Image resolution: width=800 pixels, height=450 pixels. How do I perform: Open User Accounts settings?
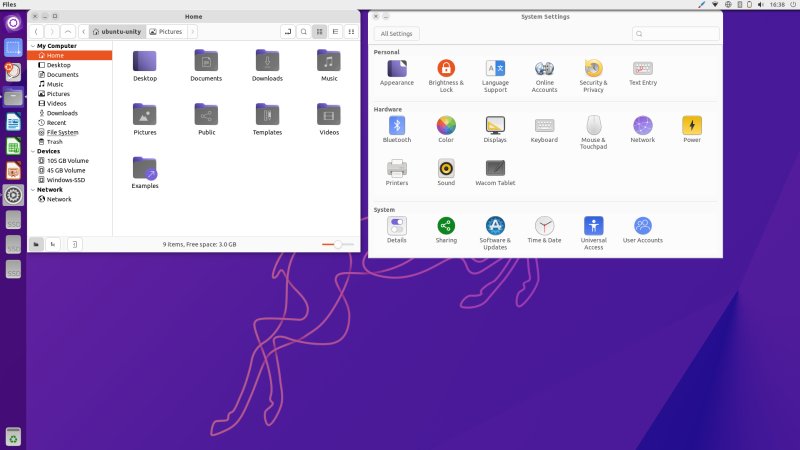pyautogui.click(x=643, y=230)
